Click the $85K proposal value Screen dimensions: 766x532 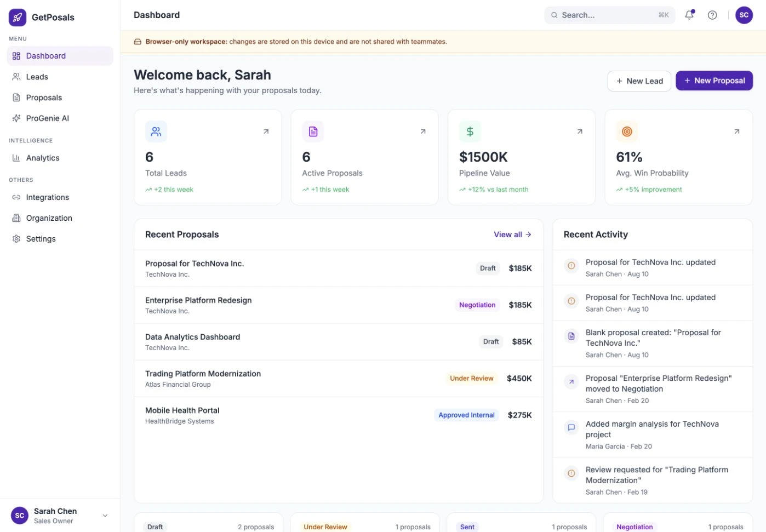point(522,342)
